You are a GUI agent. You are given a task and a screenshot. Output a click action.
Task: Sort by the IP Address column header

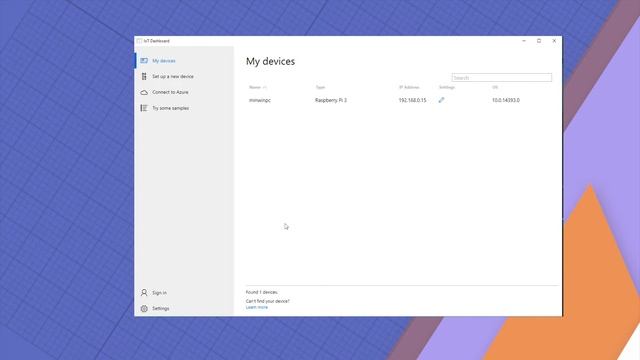tap(409, 87)
